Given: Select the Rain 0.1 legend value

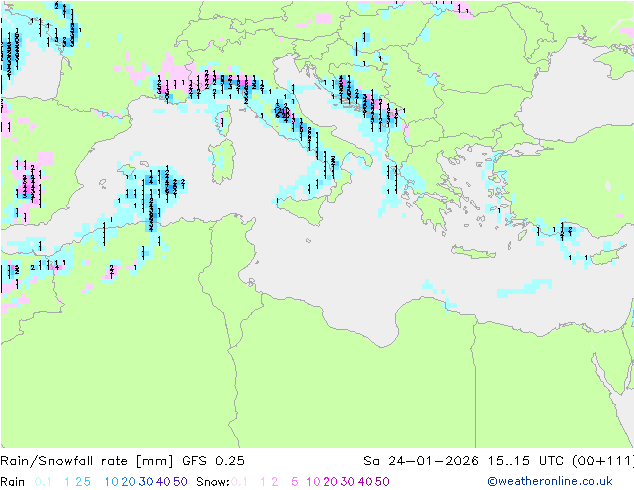Looking at the screenshot, I should click(x=43, y=482).
